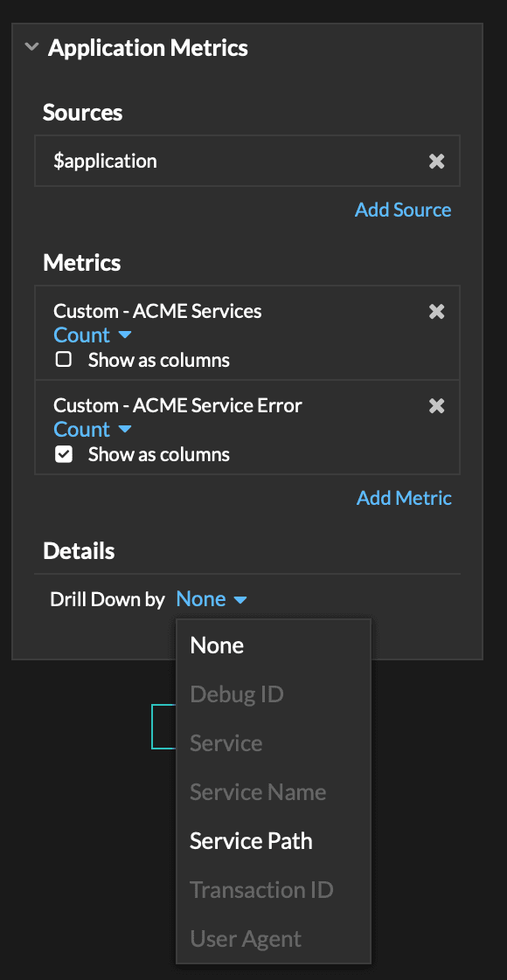Click the Custom - ACME Services metric name
The height and width of the screenshot is (980, 507).
[157, 311]
